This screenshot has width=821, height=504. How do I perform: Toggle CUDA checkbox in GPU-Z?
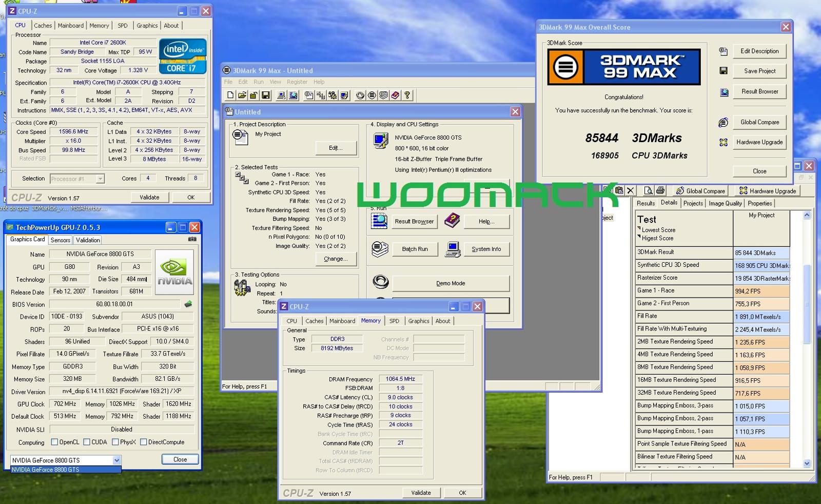[87, 442]
